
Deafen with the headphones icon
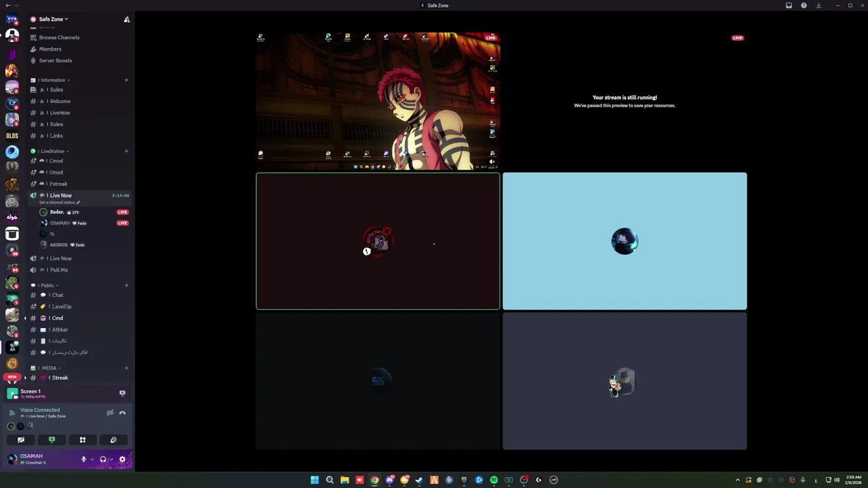(103, 460)
